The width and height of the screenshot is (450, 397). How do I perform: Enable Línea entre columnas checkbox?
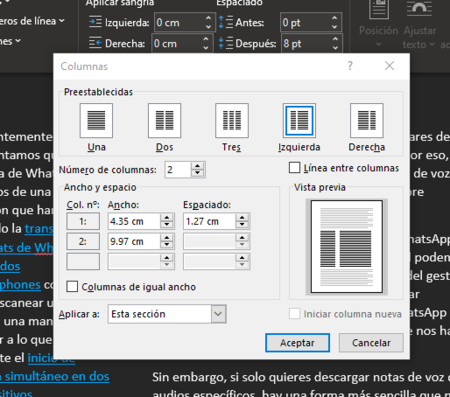[294, 168]
